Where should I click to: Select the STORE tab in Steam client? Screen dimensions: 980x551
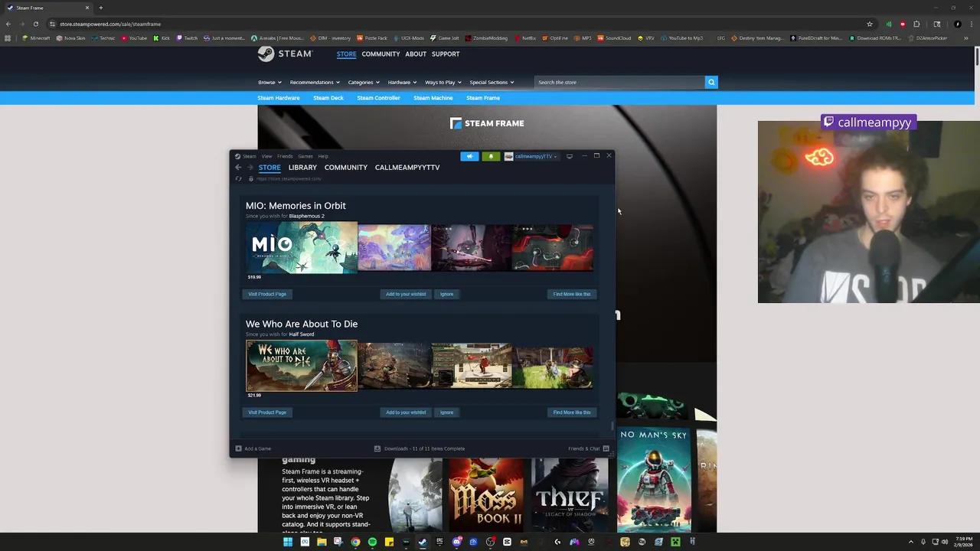pyautogui.click(x=269, y=168)
